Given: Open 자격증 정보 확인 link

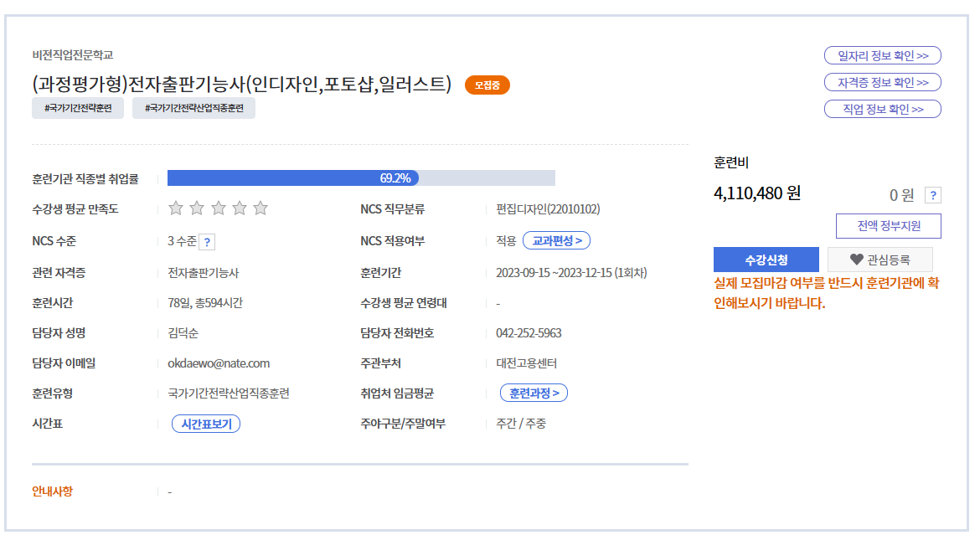Looking at the screenshot, I should [883, 83].
